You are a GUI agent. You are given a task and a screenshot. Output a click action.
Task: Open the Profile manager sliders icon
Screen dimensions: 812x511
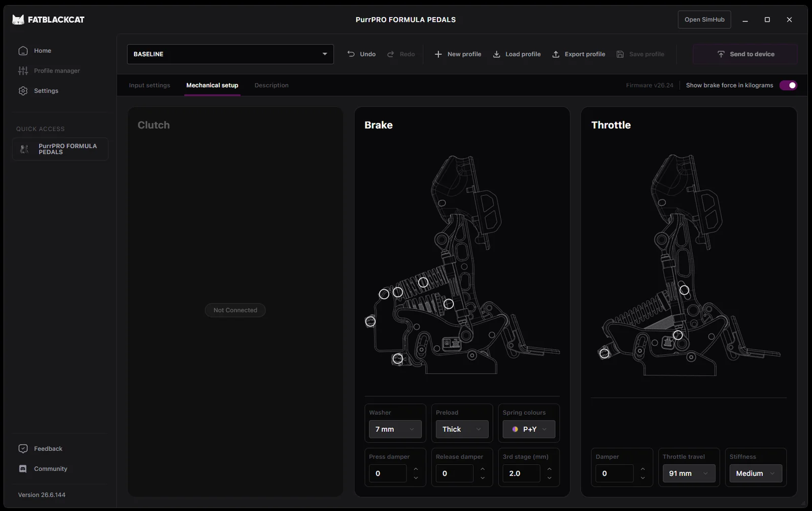tap(23, 71)
